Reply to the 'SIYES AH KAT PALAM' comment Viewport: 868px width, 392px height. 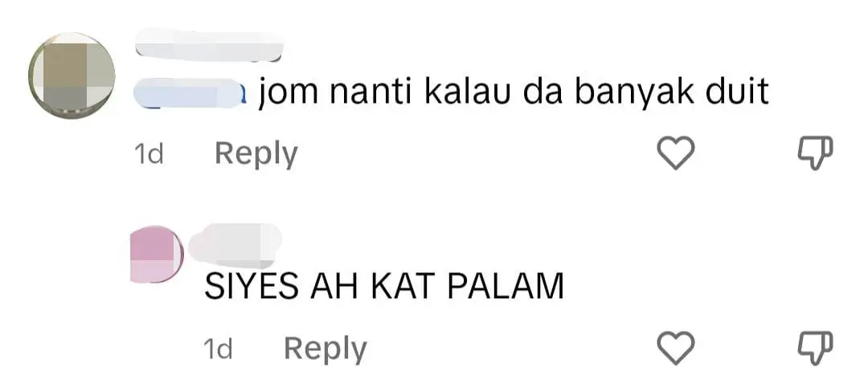tap(325, 349)
